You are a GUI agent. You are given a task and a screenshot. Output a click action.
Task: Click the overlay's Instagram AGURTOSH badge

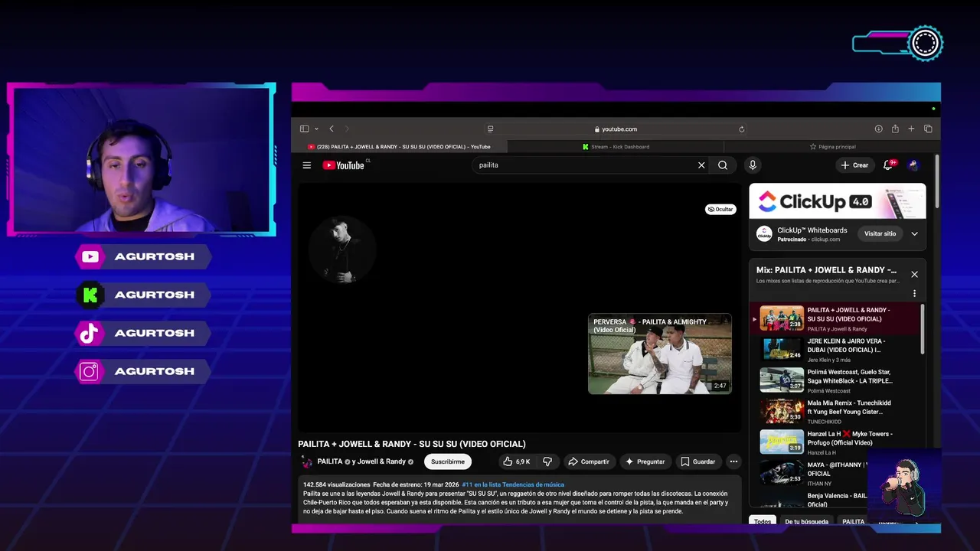pyautogui.click(x=143, y=371)
